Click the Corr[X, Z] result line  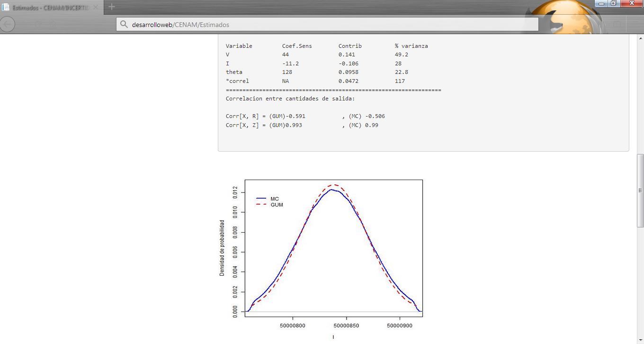click(302, 125)
